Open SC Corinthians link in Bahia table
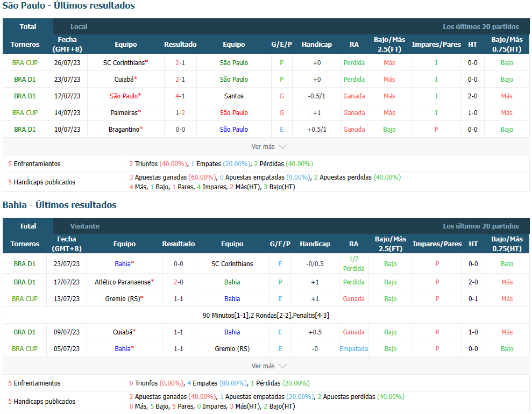 point(232,263)
